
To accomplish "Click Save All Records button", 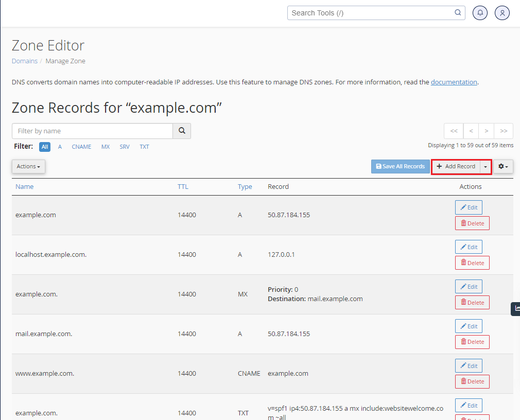I will coord(400,166).
